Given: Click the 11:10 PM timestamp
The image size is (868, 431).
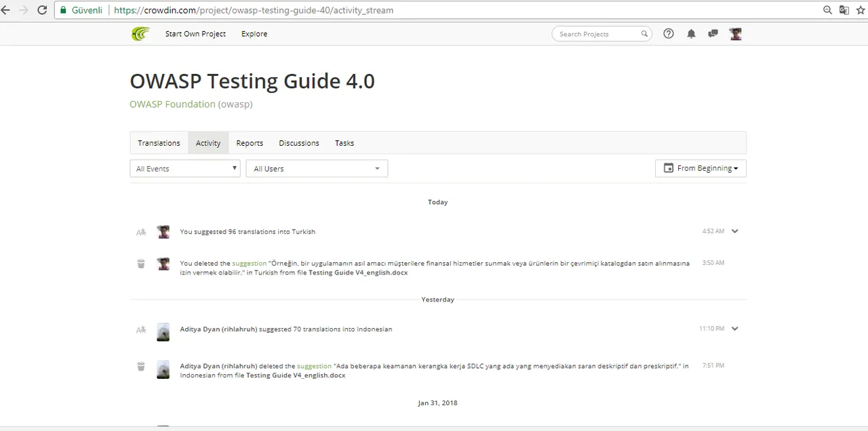Looking at the screenshot, I should [712, 329].
